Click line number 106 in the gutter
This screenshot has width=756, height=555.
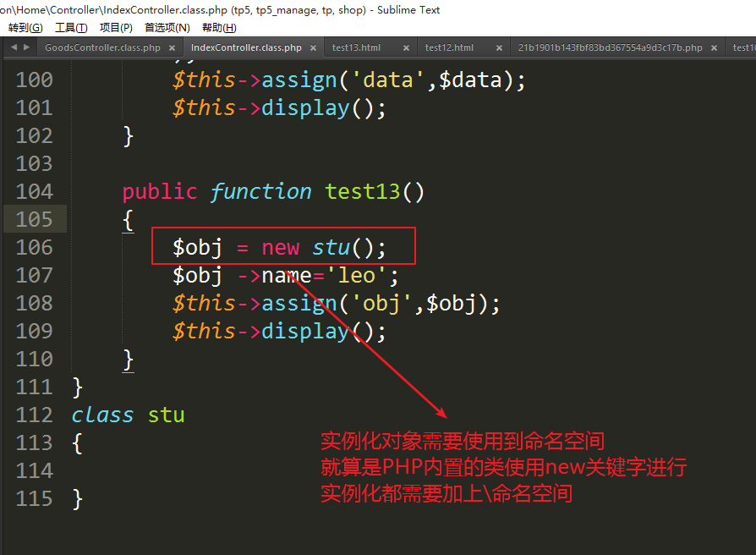[34, 247]
